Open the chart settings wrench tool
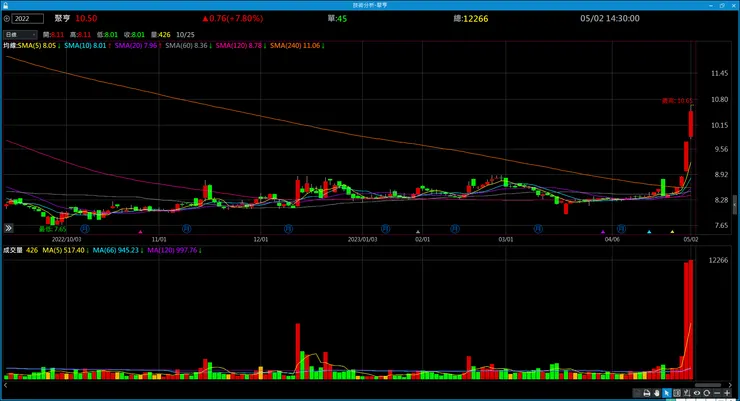Screen dimensions: 740x401 [687, 393]
